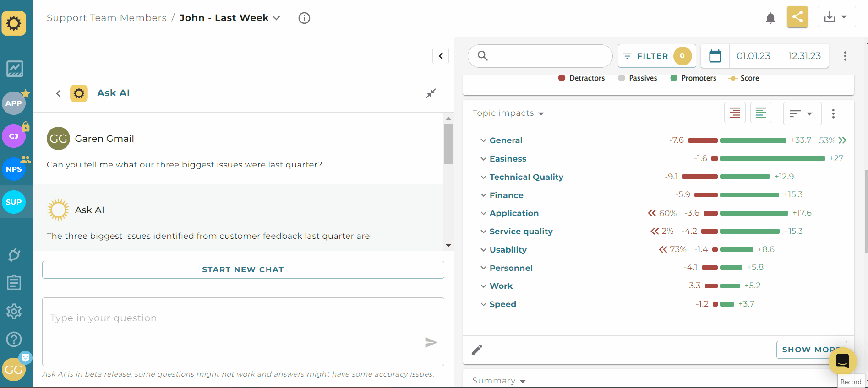The height and width of the screenshot is (388, 868).
Task: Open the chat support bubble
Action: point(842,361)
